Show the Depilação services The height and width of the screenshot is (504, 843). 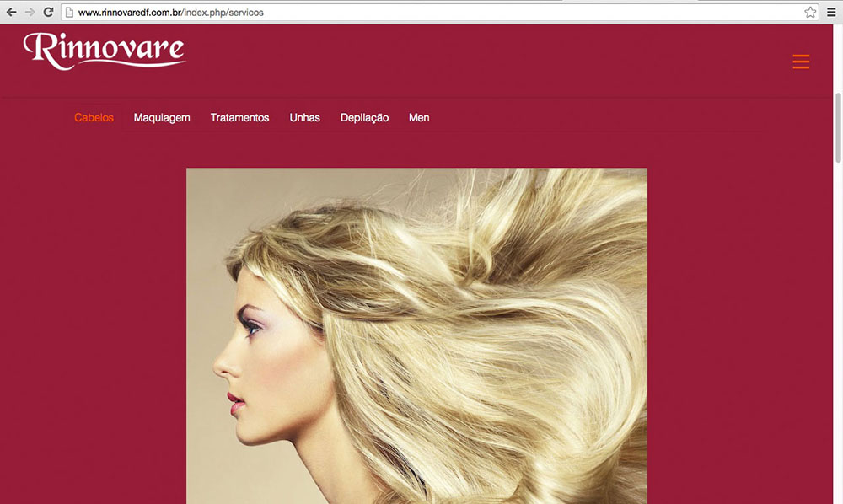coord(364,118)
